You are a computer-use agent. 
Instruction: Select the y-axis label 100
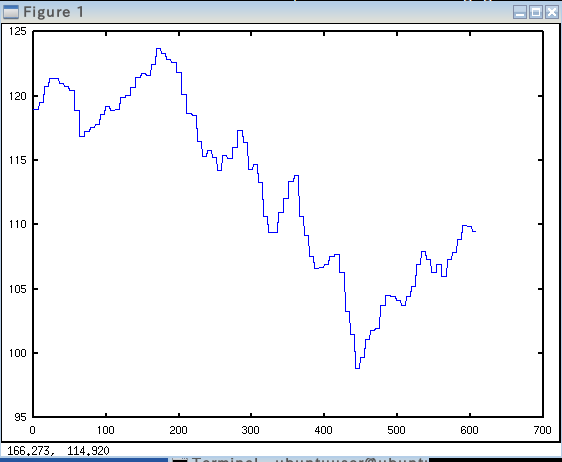click(18, 353)
